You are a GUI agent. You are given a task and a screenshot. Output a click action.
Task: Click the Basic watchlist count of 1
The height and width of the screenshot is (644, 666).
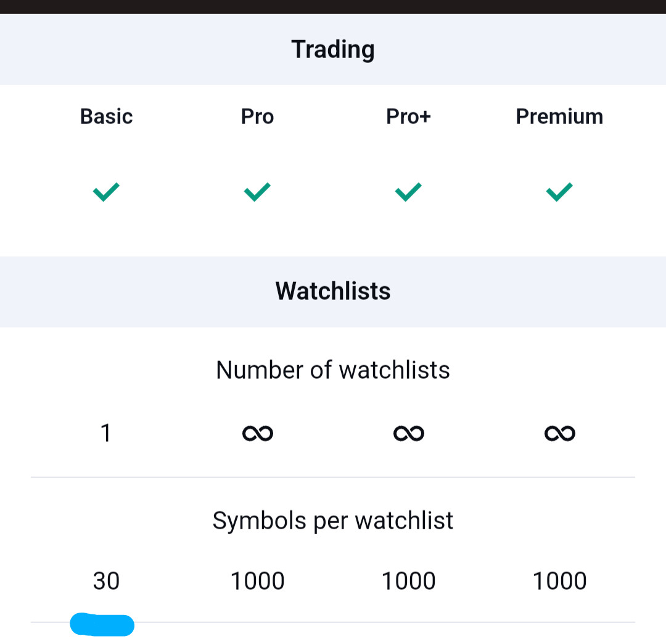(x=106, y=433)
